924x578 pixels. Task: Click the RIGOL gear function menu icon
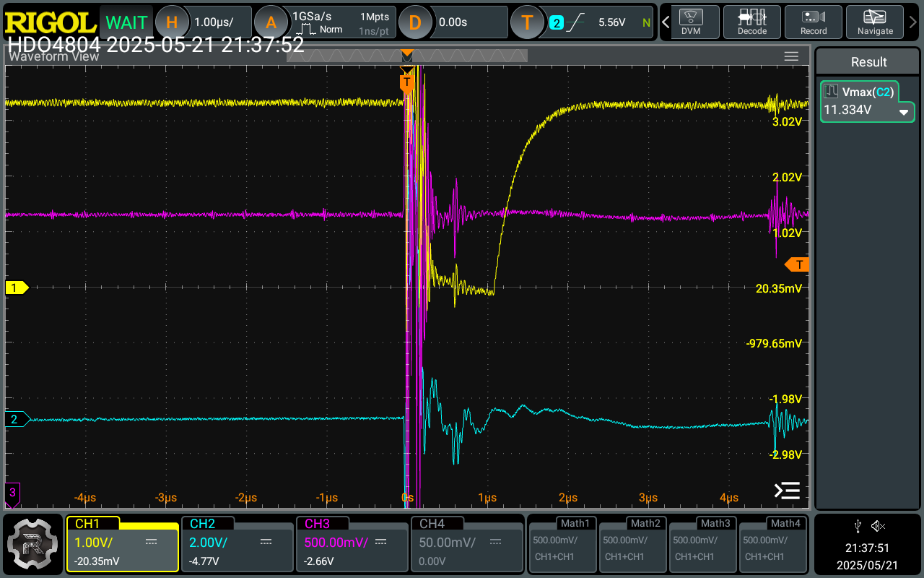pyautogui.click(x=34, y=544)
